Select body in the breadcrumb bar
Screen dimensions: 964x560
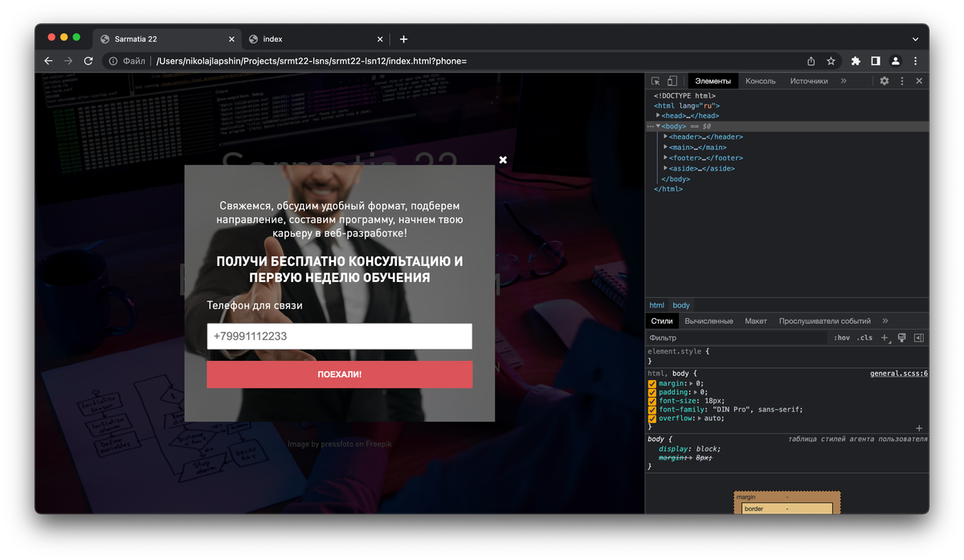(x=681, y=305)
